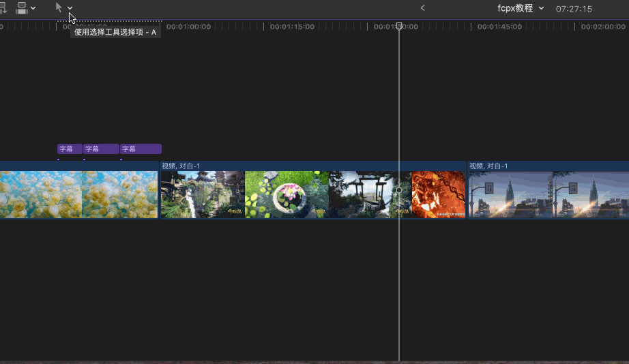
Task: Click the 00:01:45:00 mark on ruler
Action: tap(499, 27)
